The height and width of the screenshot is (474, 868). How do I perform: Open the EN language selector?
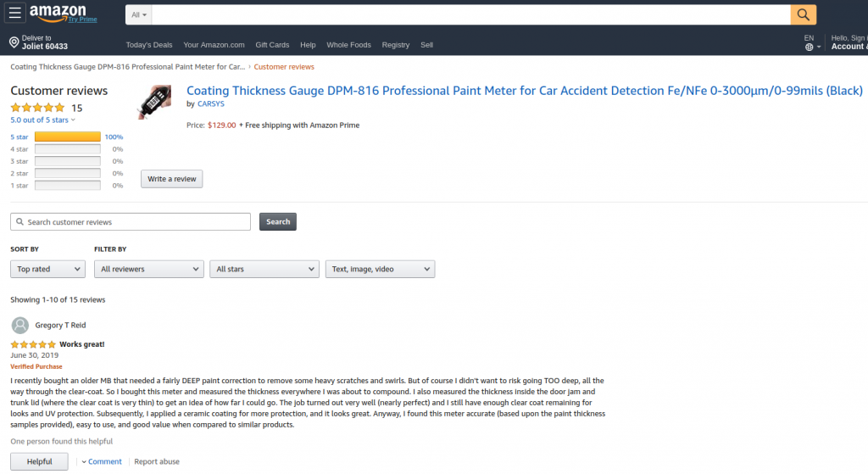pos(811,42)
